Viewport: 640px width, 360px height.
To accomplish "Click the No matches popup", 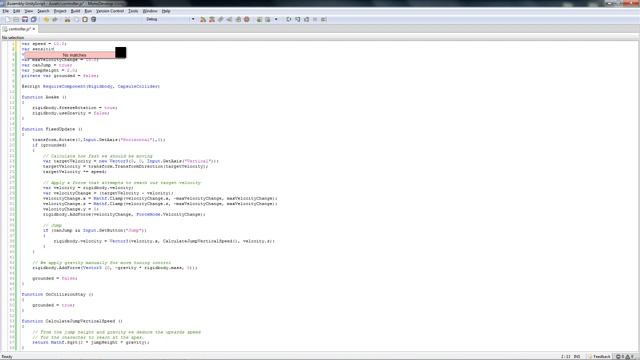I will coord(69,55).
